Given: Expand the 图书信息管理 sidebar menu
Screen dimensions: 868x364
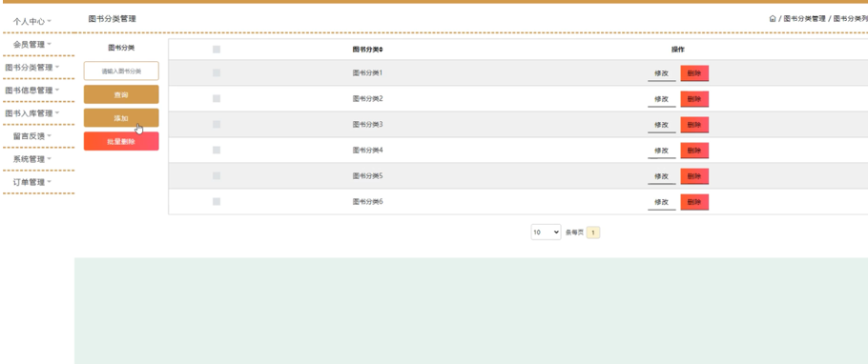Looking at the screenshot, I should click(32, 91).
